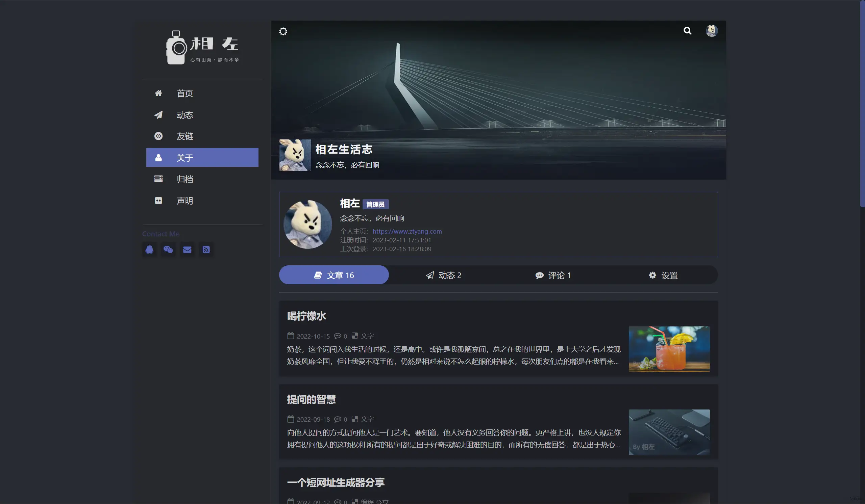Image resolution: width=865 pixels, height=504 pixels.
Task: Open the search magnifier icon
Action: click(687, 31)
